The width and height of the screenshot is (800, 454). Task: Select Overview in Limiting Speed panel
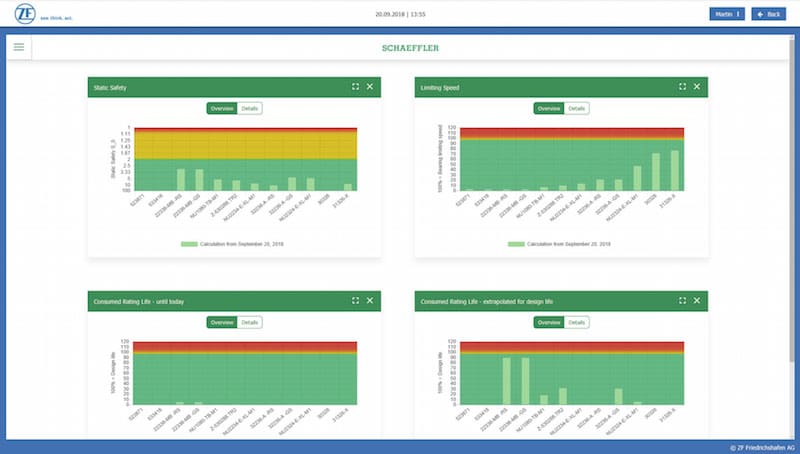coord(548,108)
